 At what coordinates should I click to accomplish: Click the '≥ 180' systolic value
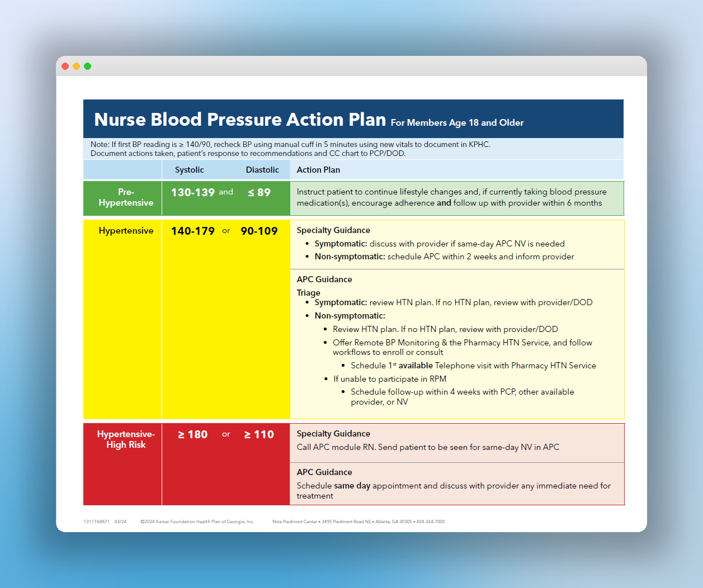193,434
